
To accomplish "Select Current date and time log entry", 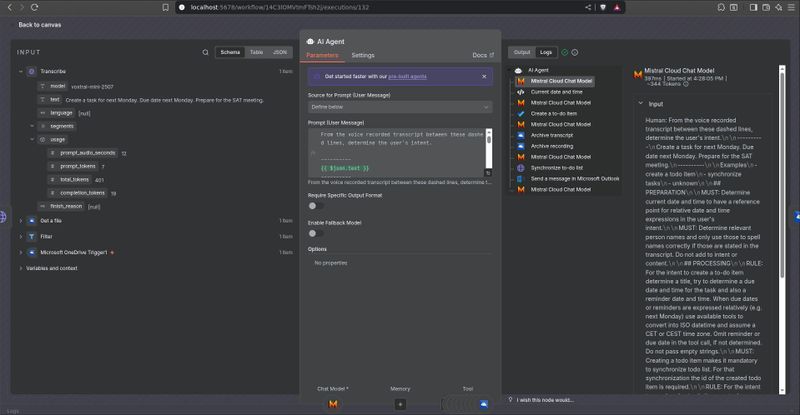I will (x=559, y=92).
